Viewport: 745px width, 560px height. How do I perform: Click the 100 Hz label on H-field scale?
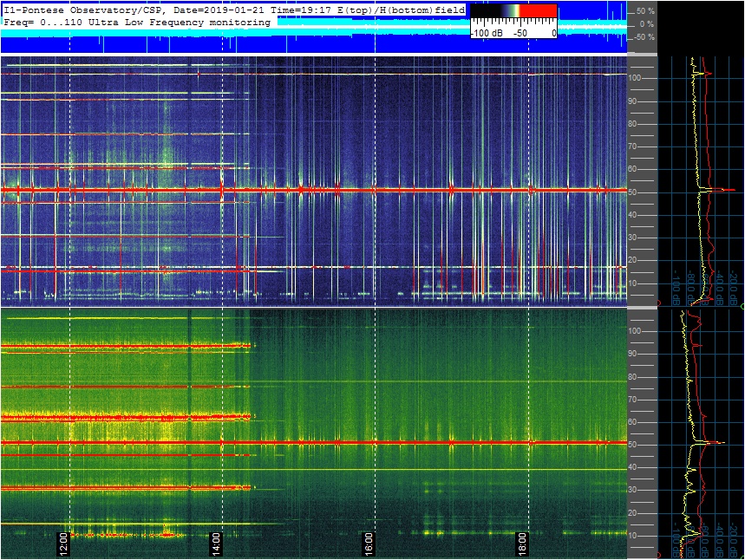(x=635, y=331)
